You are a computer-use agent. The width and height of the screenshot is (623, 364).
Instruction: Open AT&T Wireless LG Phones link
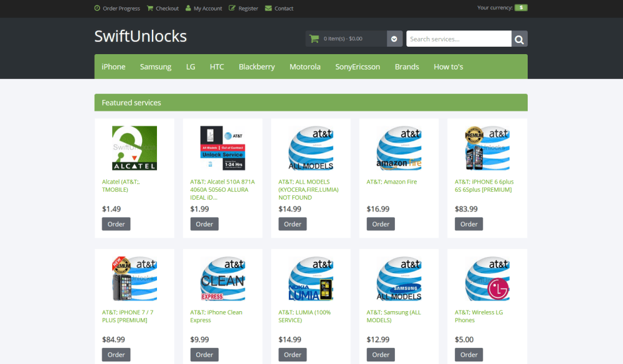(x=478, y=316)
